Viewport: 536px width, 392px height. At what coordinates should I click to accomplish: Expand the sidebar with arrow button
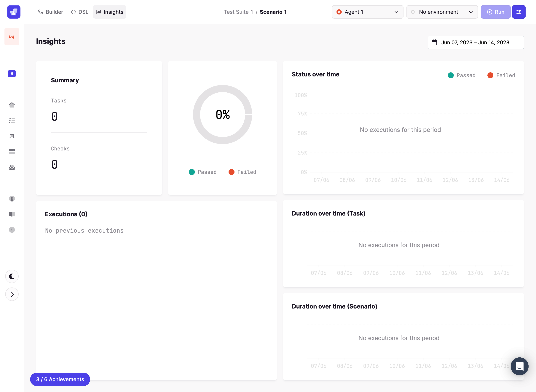coord(12,294)
